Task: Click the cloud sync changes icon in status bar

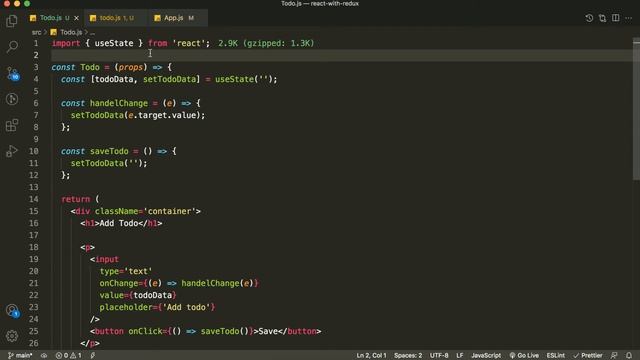Action: click(x=44, y=356)
